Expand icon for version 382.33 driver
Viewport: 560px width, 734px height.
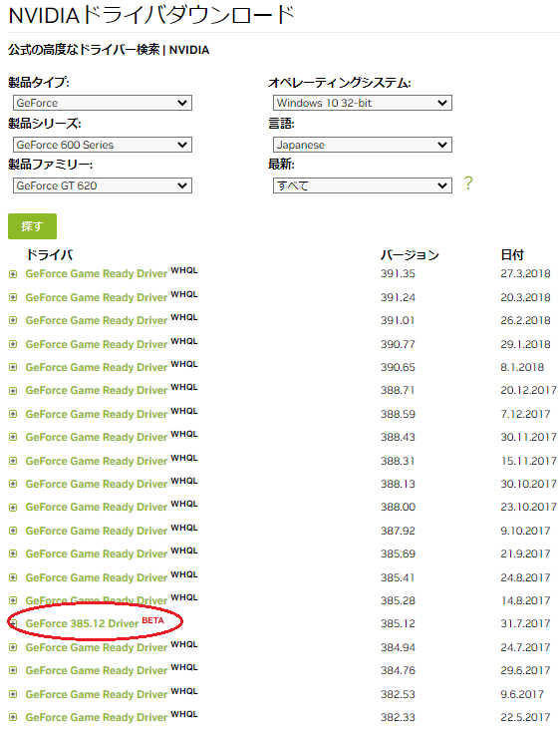click(13, 717)
